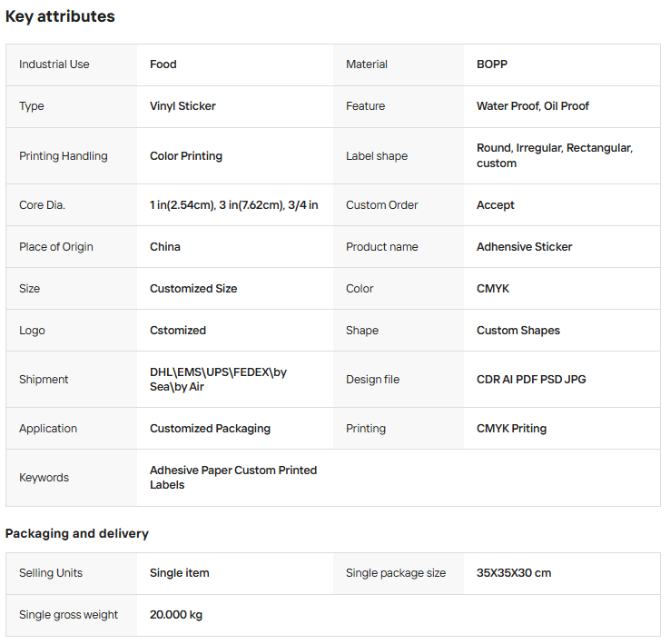Click the Water Proof, Oil Proof feature value
The image size is (670, 644).
pos(532,106)
